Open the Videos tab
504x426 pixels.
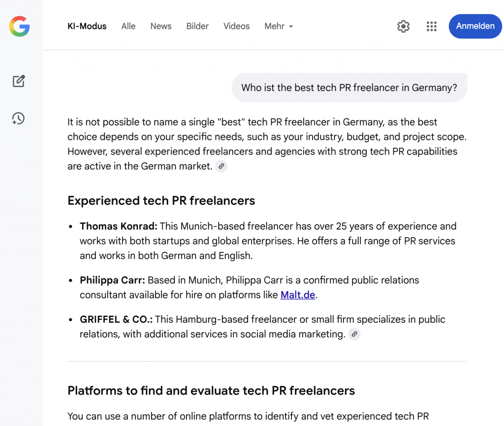click(x=236, y=27)
